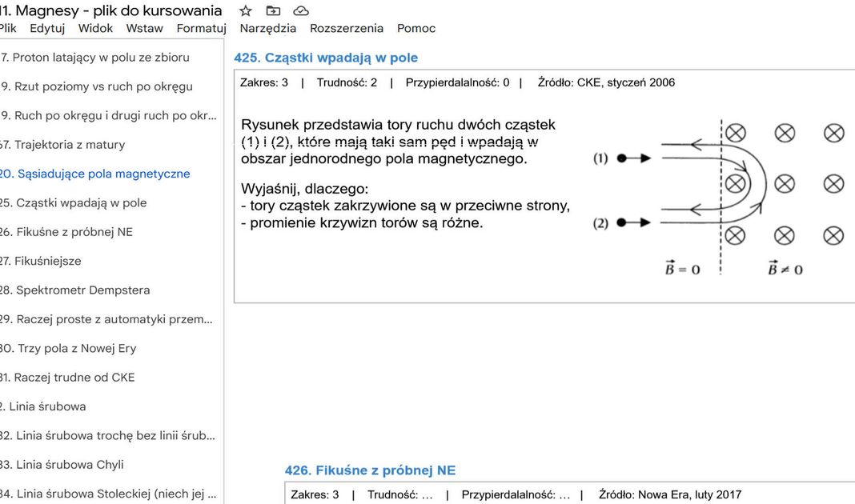Open the Narzędzia menu
The height and width of the screenshot is (504, 855).
(x=267, y=28)
